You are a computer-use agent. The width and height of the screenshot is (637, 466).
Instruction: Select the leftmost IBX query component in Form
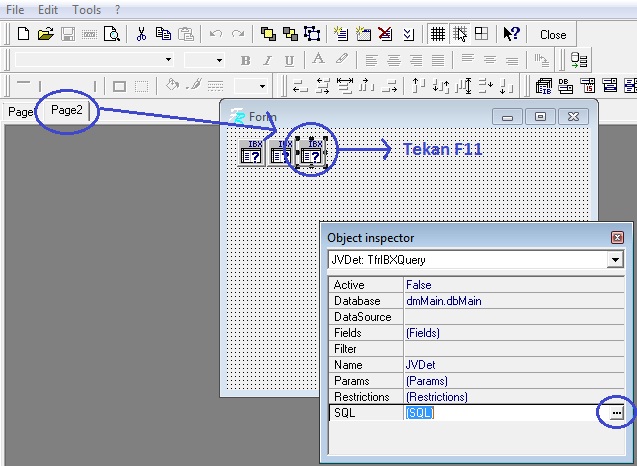pyautogui.click(x=251, y=153)
